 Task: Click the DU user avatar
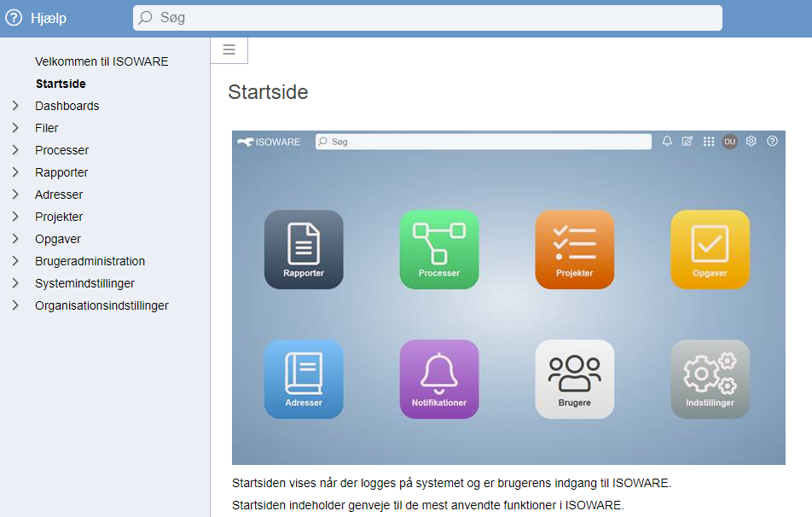pos(729,142)
